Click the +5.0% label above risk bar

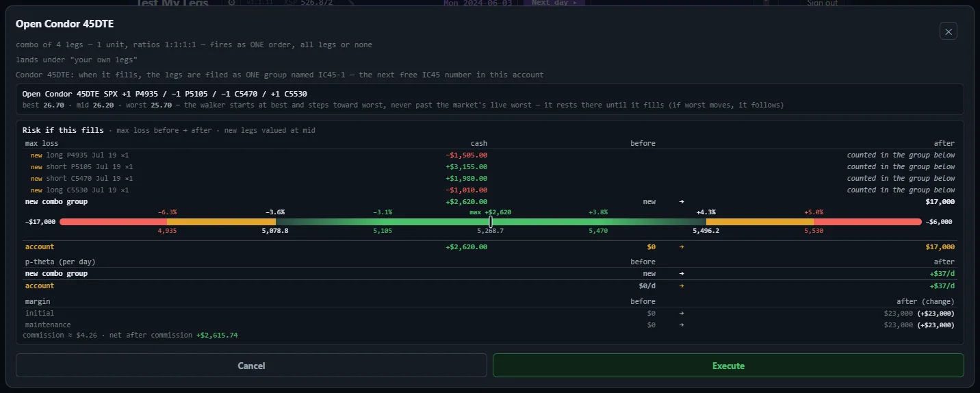click(814, 212)
